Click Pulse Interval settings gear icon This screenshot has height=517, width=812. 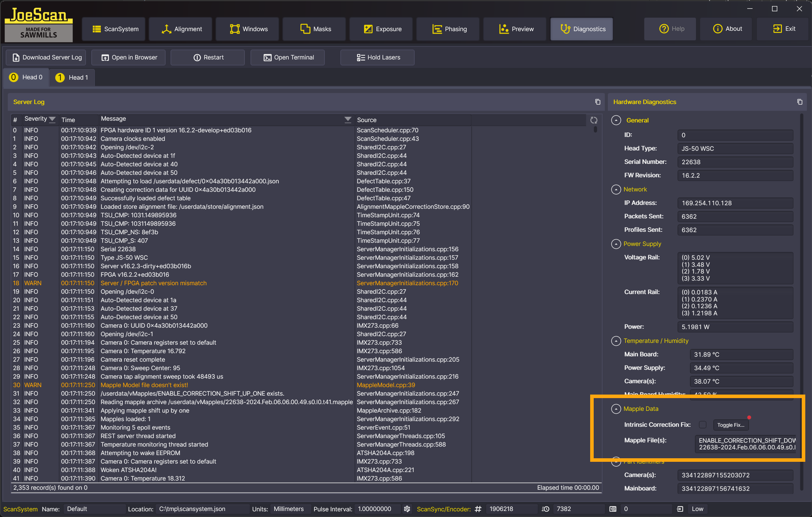407,509
